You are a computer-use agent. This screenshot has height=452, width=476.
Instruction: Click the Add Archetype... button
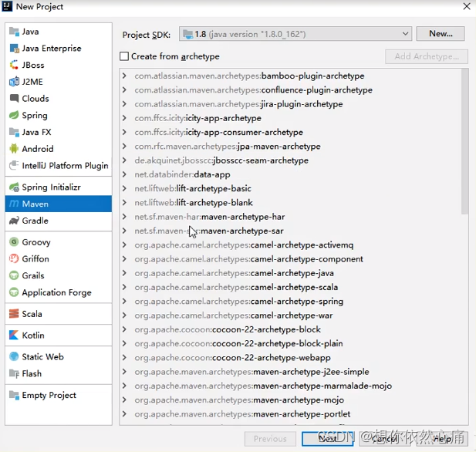tap(427, 56)
